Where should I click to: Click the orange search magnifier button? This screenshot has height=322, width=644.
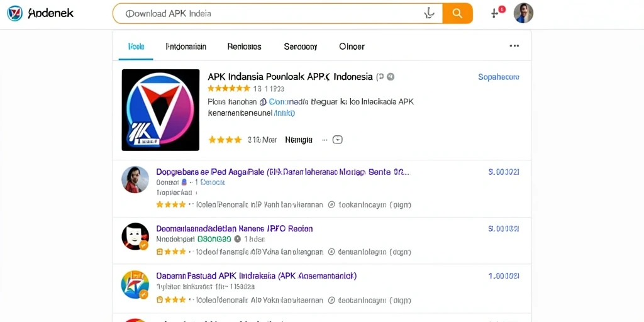(x=457, y=14)
